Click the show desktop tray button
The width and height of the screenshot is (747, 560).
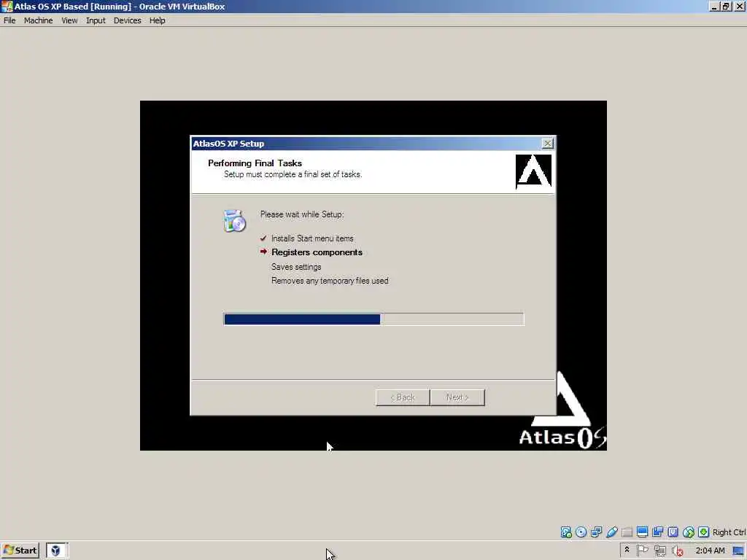738,551
